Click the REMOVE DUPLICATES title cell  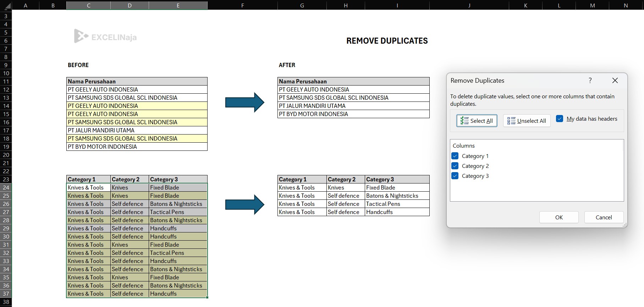coord(387,41)
